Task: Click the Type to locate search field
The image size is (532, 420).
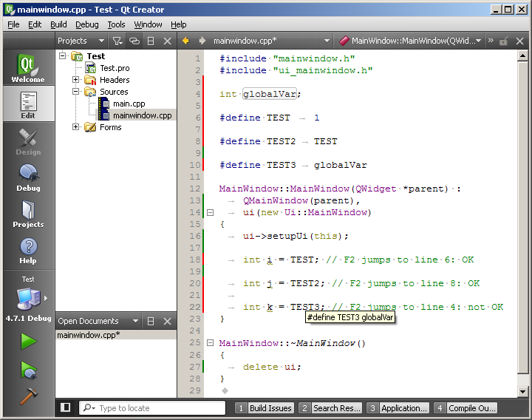Action: coord(159,407)
